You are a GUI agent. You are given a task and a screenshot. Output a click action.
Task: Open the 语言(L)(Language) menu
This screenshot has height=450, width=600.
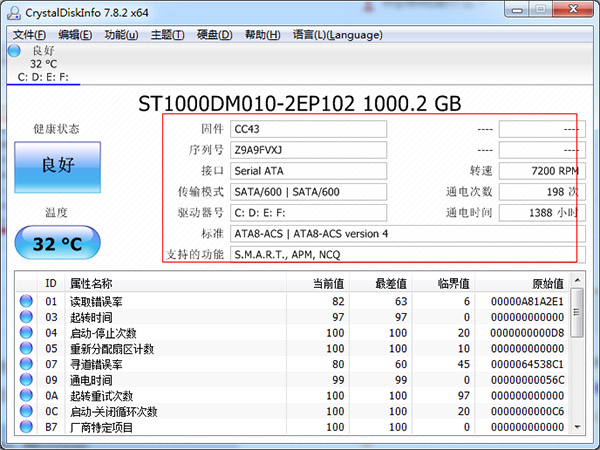tap(336, 35)
